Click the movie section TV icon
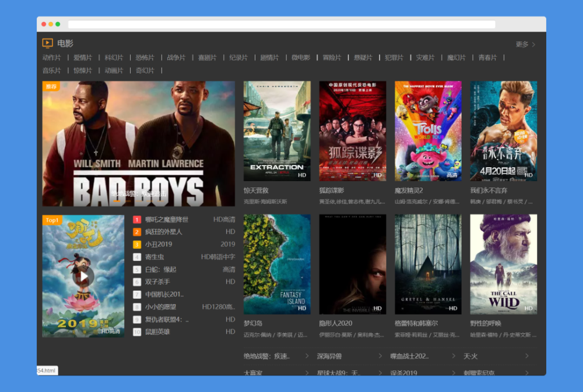 [x=48, y=44]
